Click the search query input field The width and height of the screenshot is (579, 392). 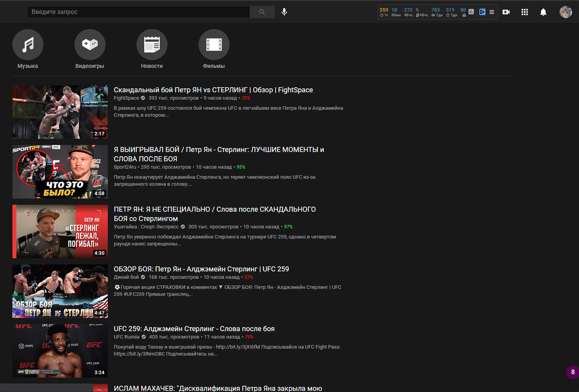(x=138, y=12)
